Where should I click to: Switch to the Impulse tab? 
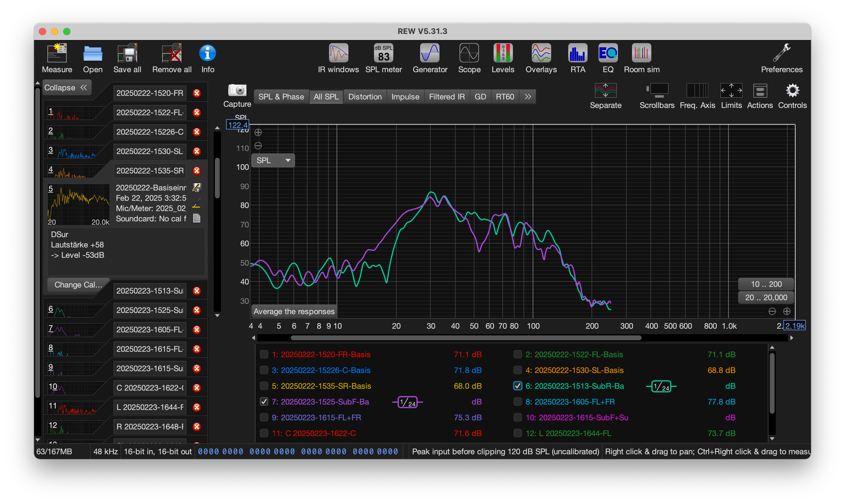[x=405, y=97]
